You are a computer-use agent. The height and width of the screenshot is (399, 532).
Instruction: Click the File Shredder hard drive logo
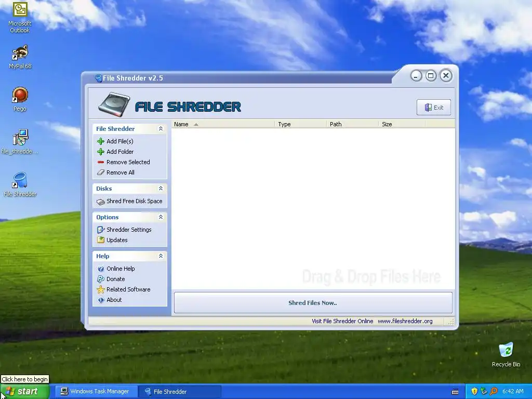click(114, 105)
